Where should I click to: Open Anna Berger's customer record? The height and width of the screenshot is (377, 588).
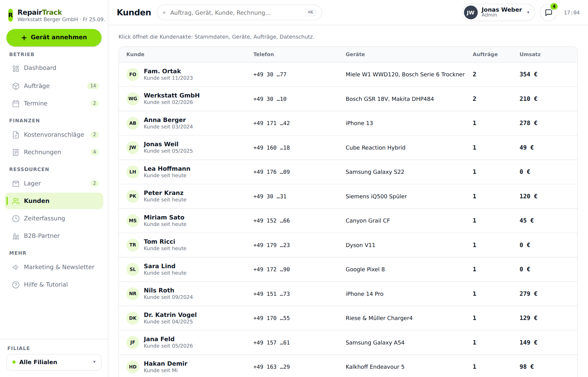click(348, 123)
